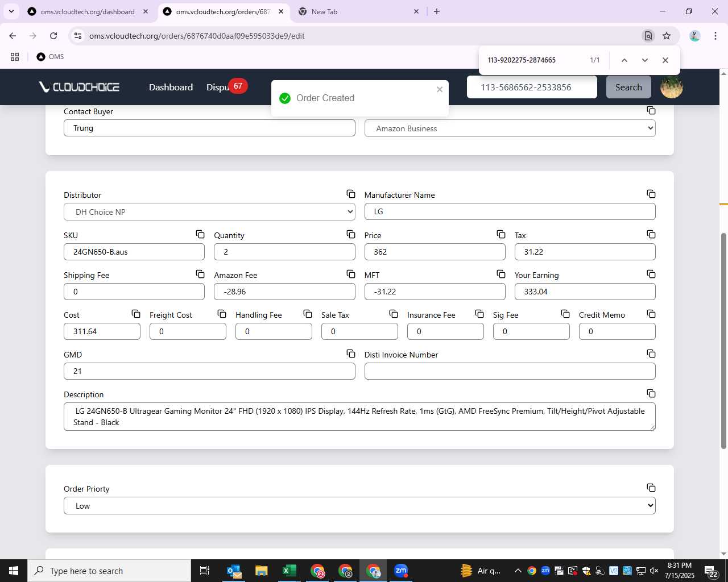Copy the Credit Memo value
This screenshot has height=582, width=728.
click(651, 314)
